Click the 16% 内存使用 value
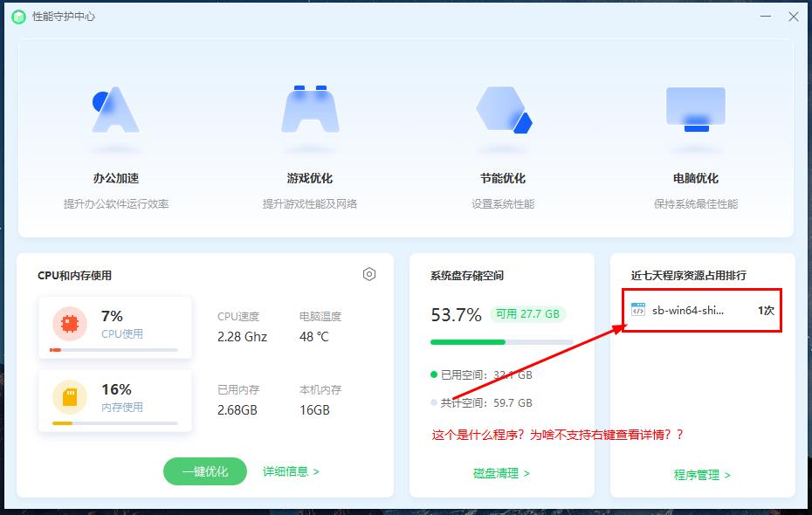 click(116, 389)
